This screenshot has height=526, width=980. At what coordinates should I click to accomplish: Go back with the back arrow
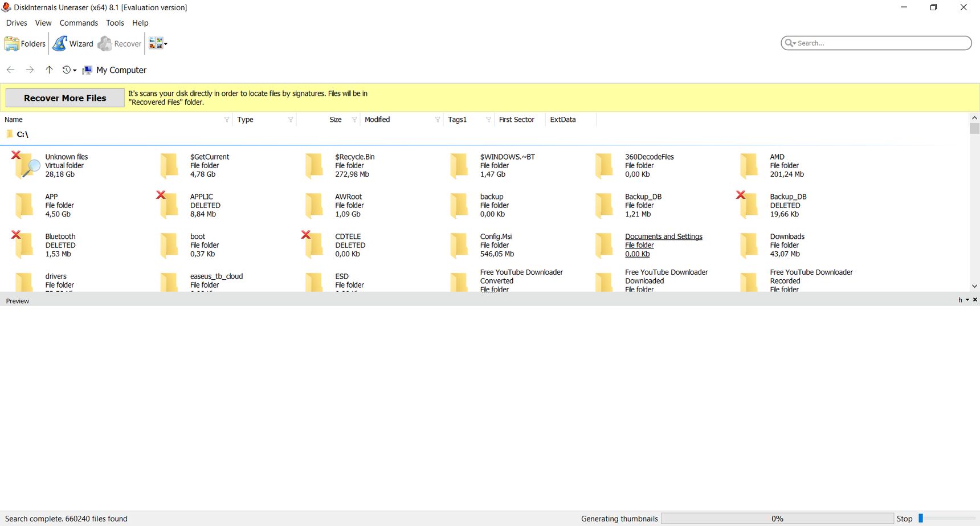point(10,70)
